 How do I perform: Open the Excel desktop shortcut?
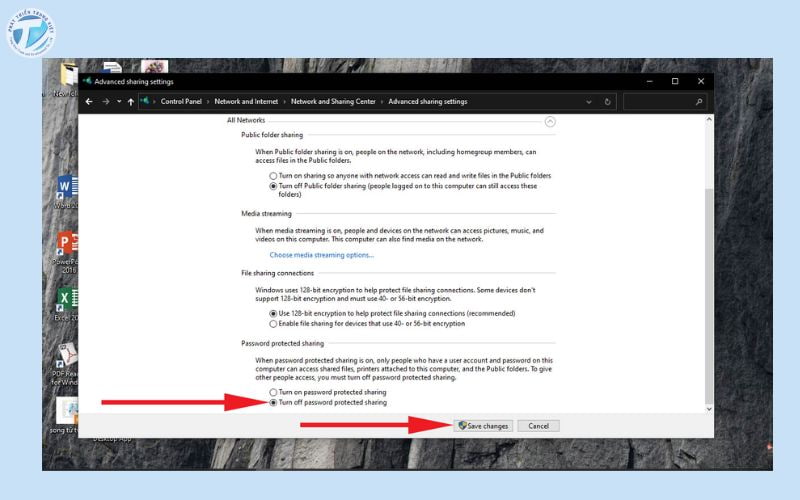[66, 299]
